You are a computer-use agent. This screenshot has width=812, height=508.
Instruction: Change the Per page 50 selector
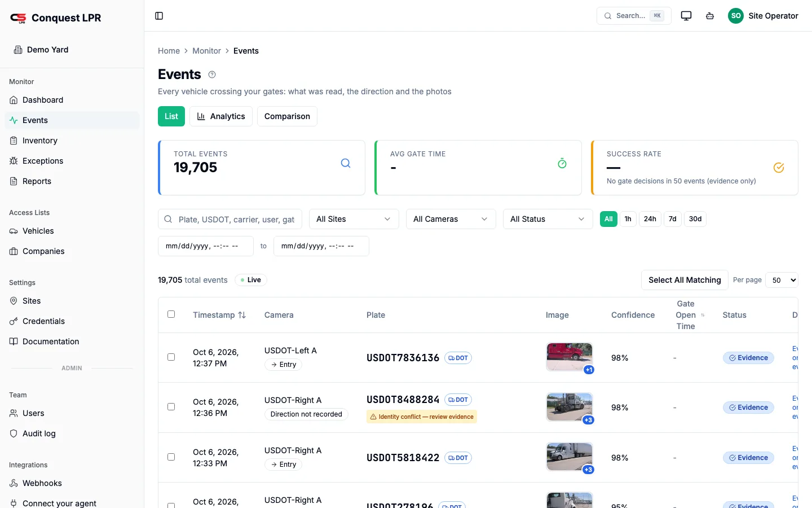[x=782, y=280]
